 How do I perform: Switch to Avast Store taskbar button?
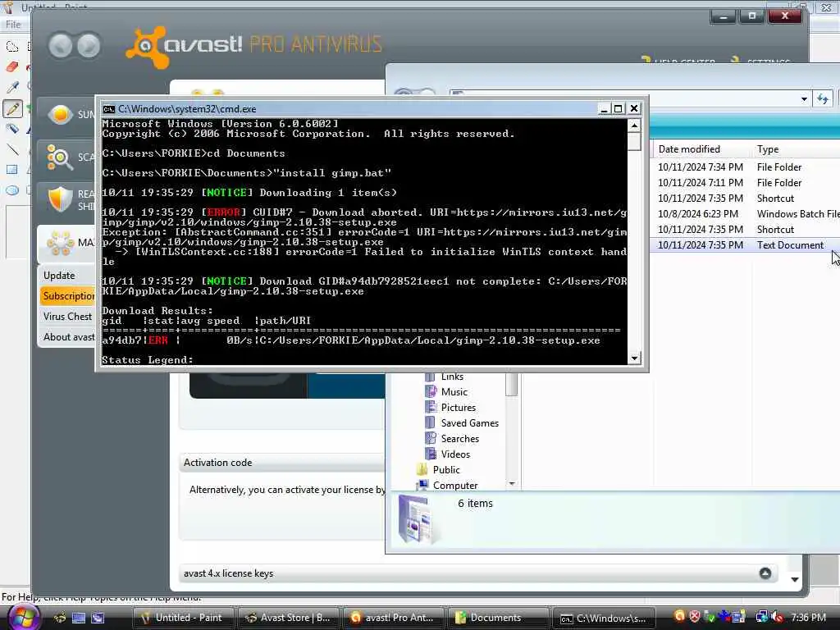point(289,618)
